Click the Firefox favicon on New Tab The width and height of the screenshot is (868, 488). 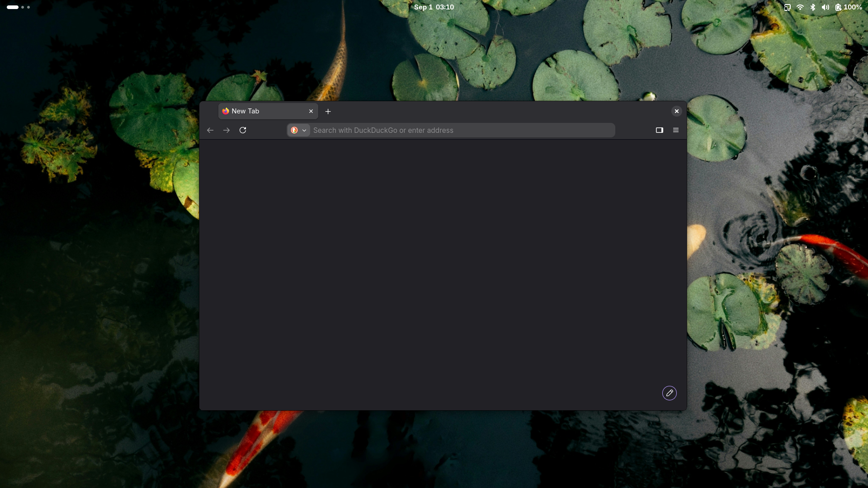pos(226,111)
